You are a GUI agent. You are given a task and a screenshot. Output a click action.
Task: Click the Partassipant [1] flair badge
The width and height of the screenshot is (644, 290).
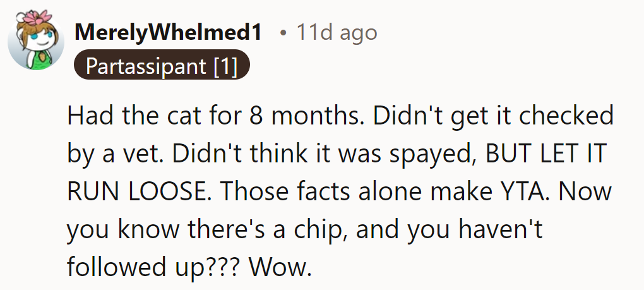pos(162,66)
